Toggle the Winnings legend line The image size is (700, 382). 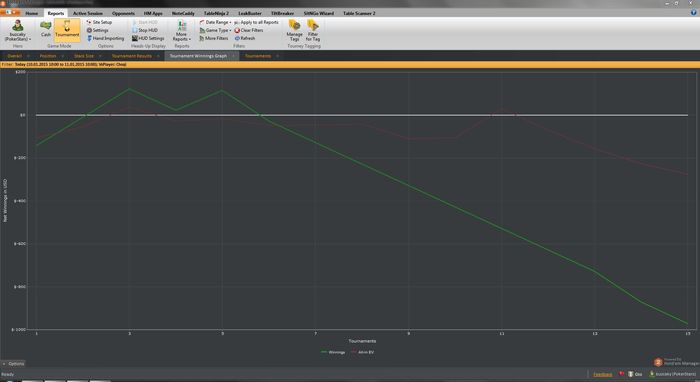click(333, 352)
